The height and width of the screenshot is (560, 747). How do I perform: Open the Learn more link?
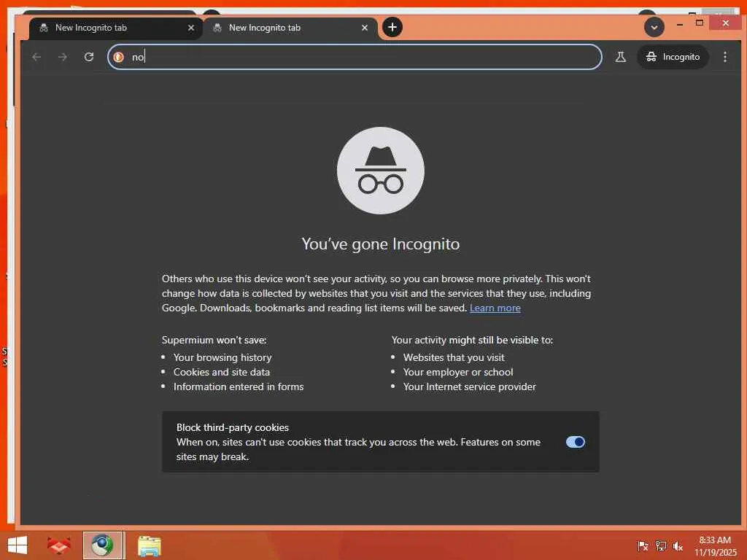(495, 308)
